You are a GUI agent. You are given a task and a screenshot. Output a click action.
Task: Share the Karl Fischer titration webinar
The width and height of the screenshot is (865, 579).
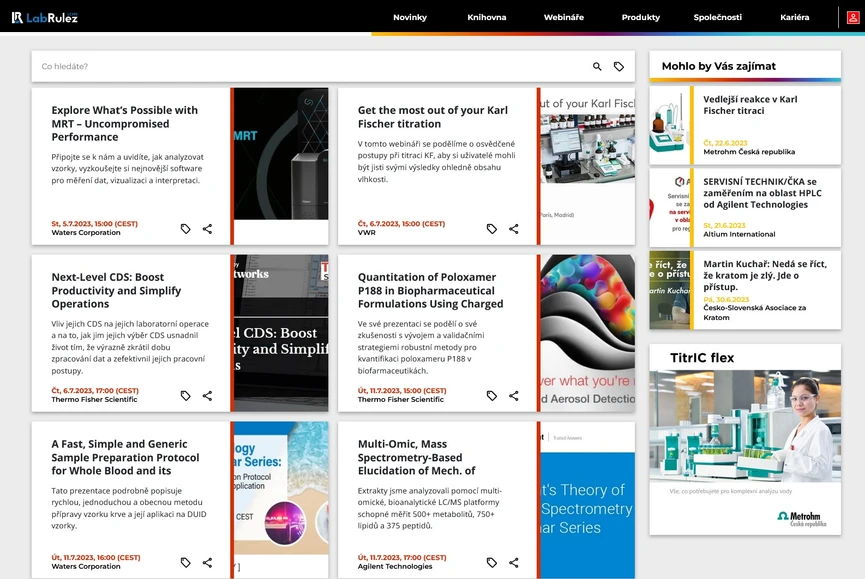(x=514, y=228)
